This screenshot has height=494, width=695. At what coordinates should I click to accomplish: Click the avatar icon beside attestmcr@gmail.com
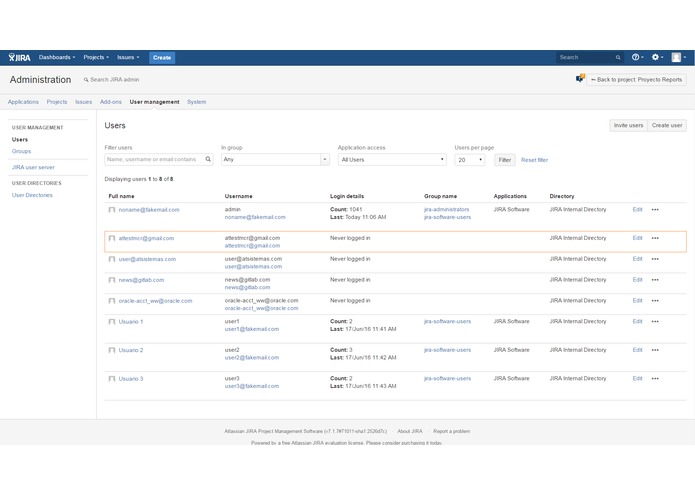pyautogui.click(x=112, y=238)
